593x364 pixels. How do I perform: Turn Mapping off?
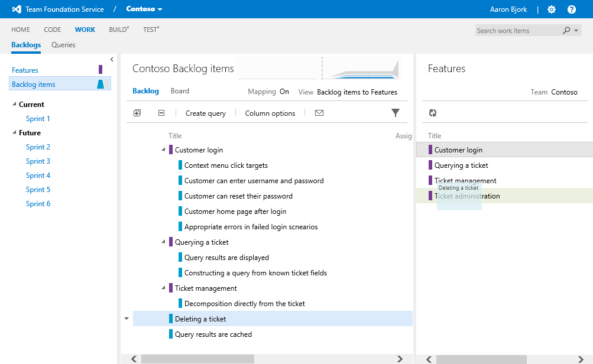(284, 92)
